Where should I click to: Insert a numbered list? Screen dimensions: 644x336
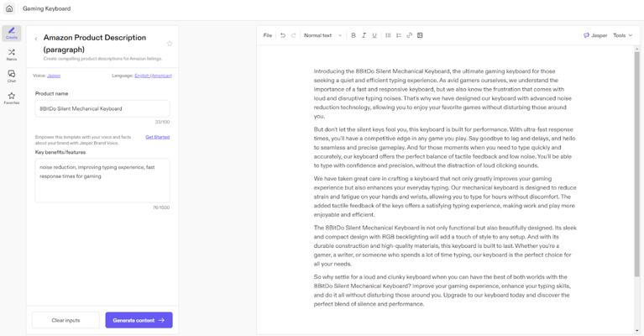[x=399, y=35]
